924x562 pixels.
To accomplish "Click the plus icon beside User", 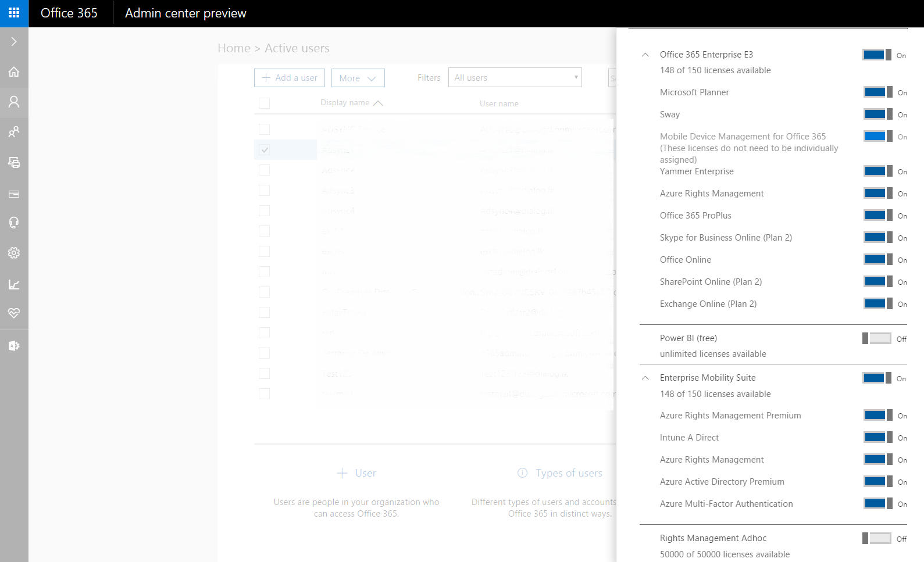I will pos(343,473).
